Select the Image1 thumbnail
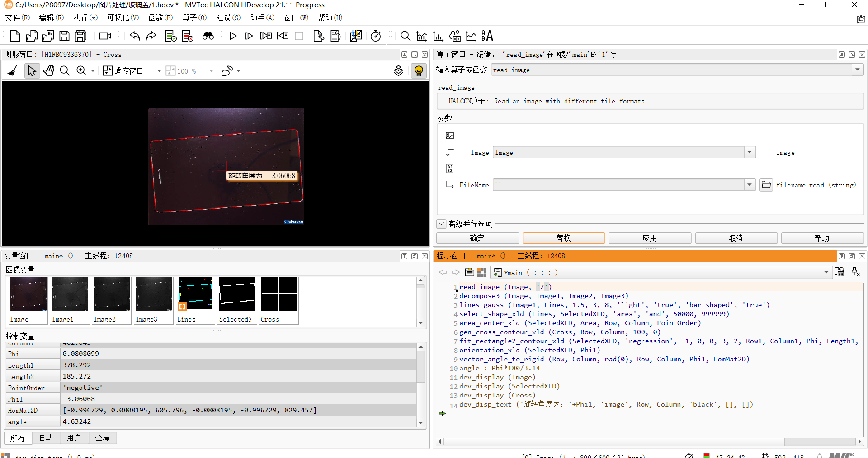Image resolution: width=868 pixels, height=458 pixels. click(70, 300)
